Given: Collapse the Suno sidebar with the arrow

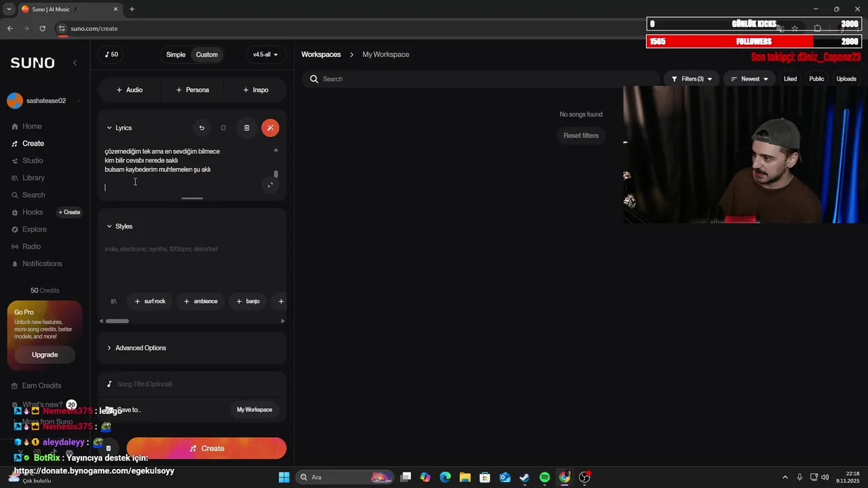Looking at the screenshot, I should coord(75,62).
